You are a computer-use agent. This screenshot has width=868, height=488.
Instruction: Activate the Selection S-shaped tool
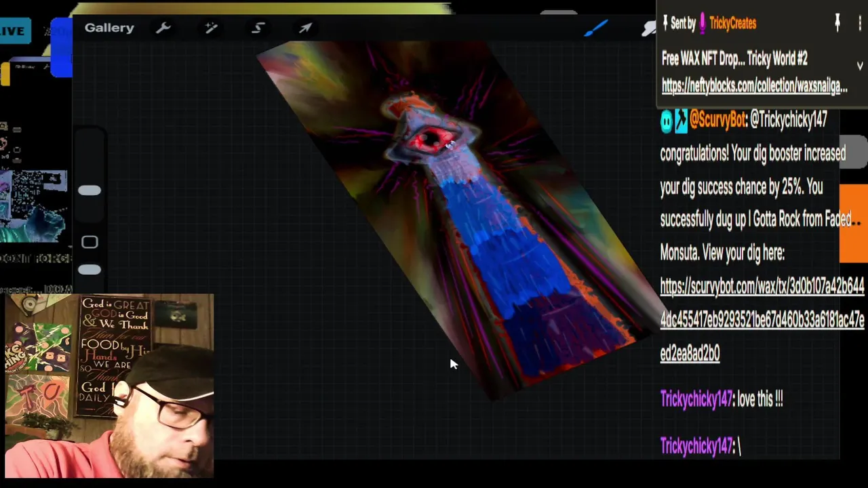tap(258, 28)
